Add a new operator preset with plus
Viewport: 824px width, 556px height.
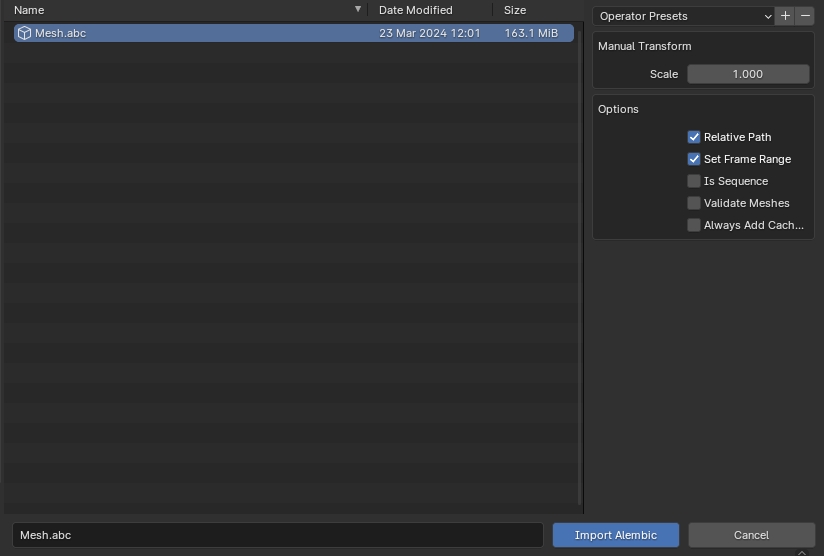pos(786,16)
